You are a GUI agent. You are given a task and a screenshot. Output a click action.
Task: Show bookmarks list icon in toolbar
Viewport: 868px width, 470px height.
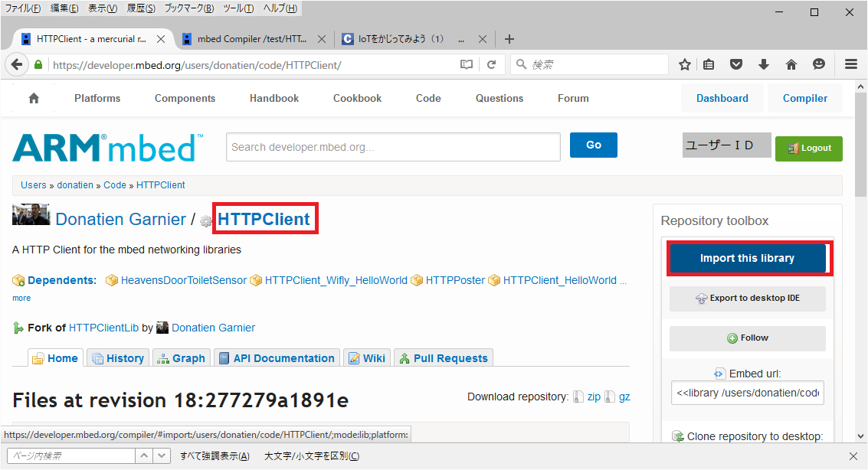(x=709, y=65)
